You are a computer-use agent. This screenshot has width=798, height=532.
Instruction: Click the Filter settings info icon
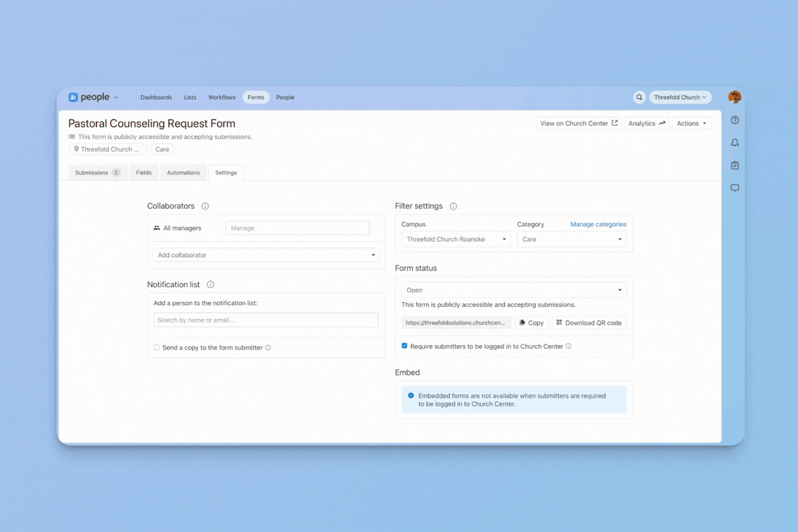[453, 206]
